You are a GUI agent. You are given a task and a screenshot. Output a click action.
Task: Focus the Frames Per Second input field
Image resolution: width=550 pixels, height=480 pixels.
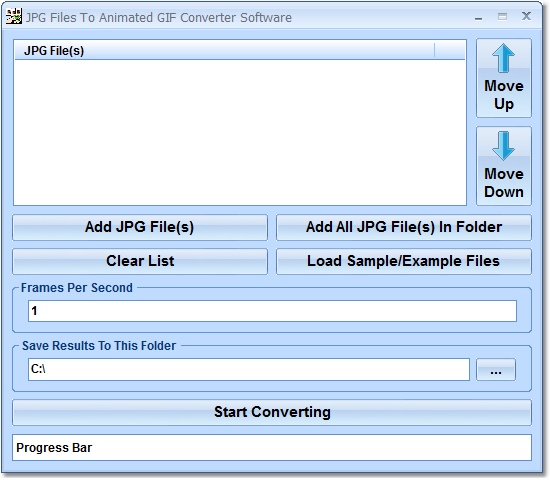(x=272, y=311)
